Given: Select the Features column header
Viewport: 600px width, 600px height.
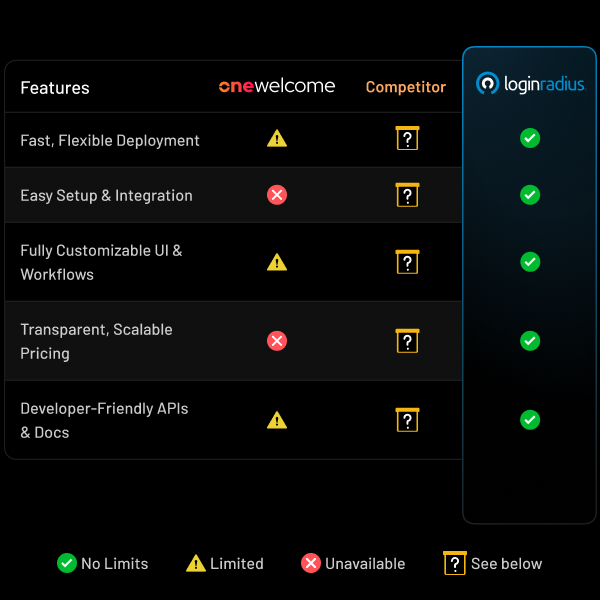Looking at the screenshot, I should (x=55, y=88).
